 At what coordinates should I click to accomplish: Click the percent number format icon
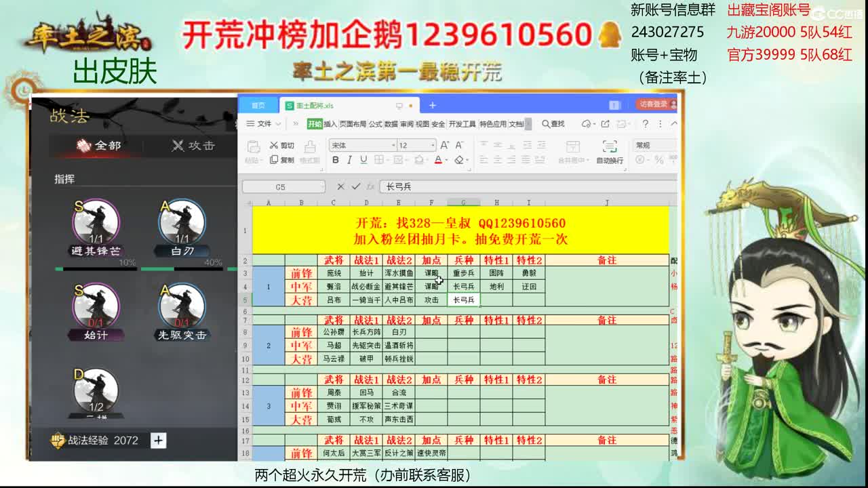(658, 160)
